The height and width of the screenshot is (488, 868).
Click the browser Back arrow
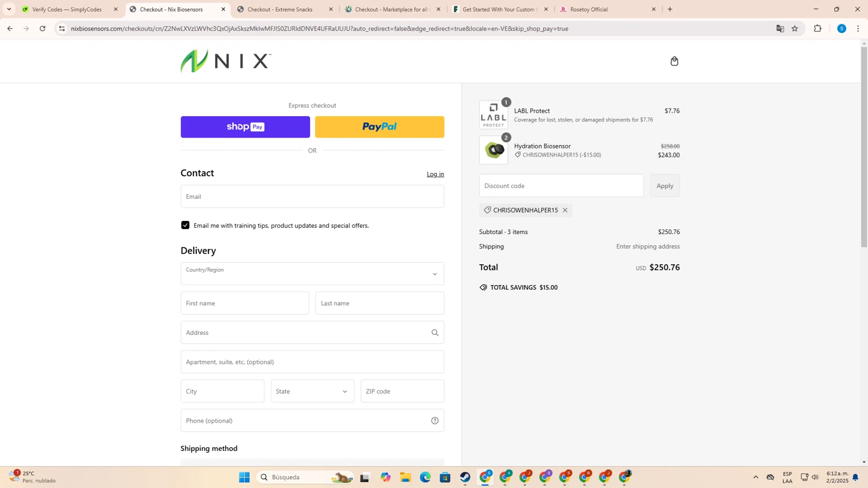click(x=10, y=28)
